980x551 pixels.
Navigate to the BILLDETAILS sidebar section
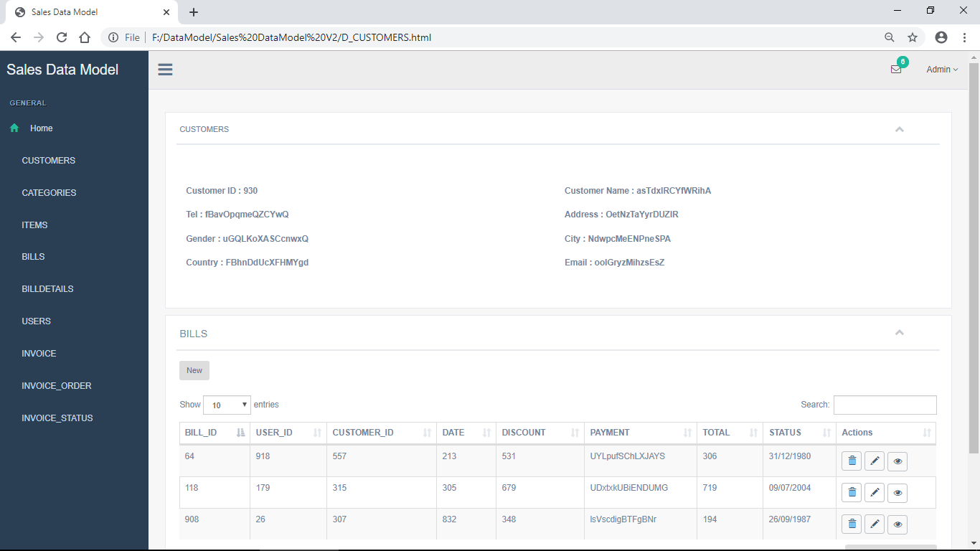(47, 288)
